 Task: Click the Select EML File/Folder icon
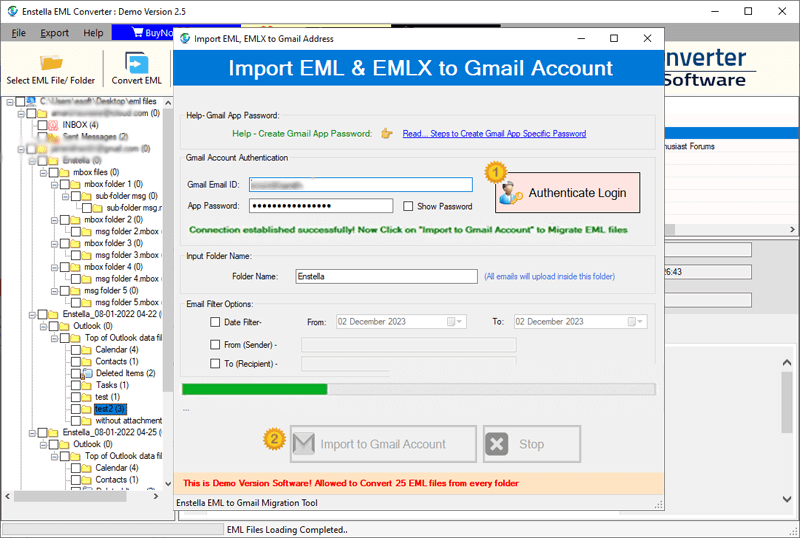[x=51, y=63]
